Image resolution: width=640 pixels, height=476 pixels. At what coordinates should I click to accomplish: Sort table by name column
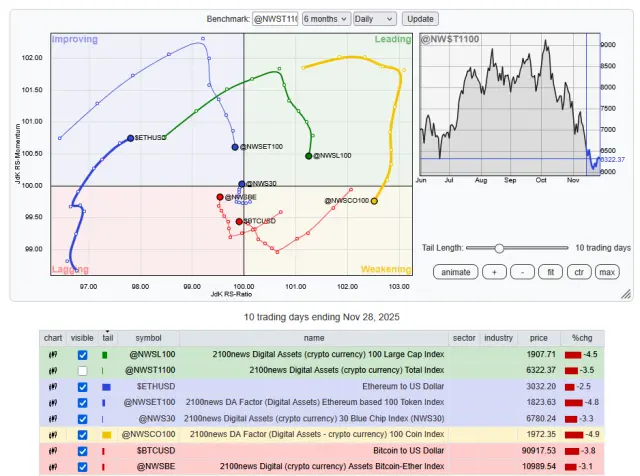(x=314, y=338)
